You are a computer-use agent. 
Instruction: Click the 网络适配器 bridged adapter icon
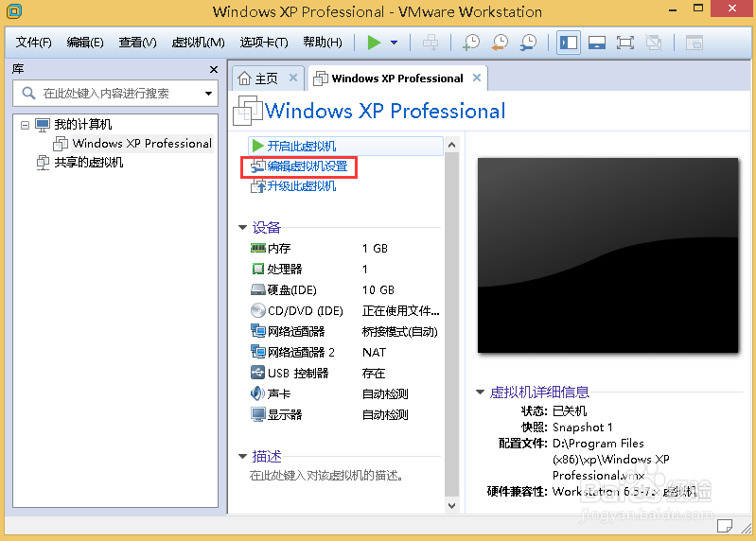coord(258,331)
